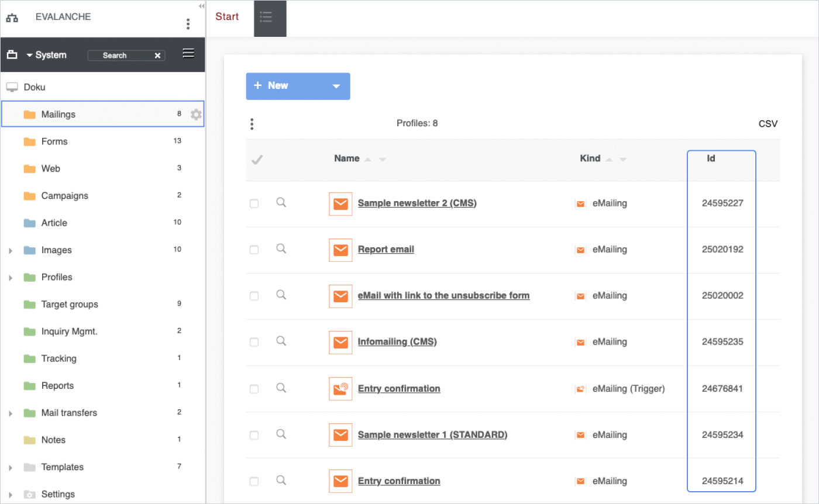Preview Sample newsletter 1 (STANDARD) with magnifier
This screenshot has height=504, width=819.
click(281, 434)
